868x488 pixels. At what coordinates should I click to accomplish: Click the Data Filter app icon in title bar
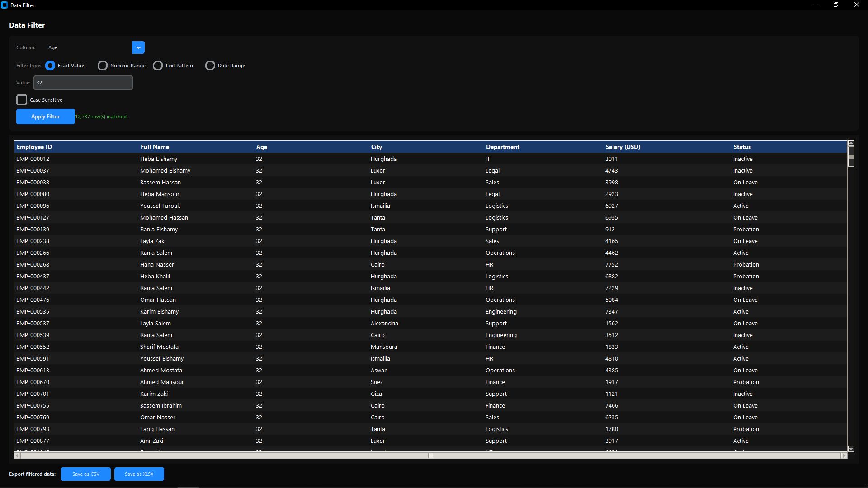[x=5, y=5]
